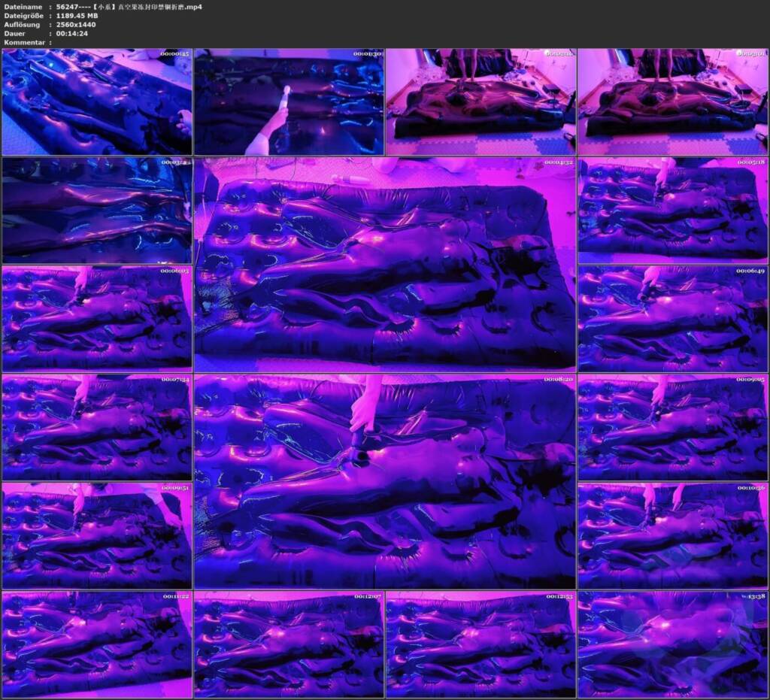
Task: Open the frame at timestamp 00:12:53
Action: (480, 644)
